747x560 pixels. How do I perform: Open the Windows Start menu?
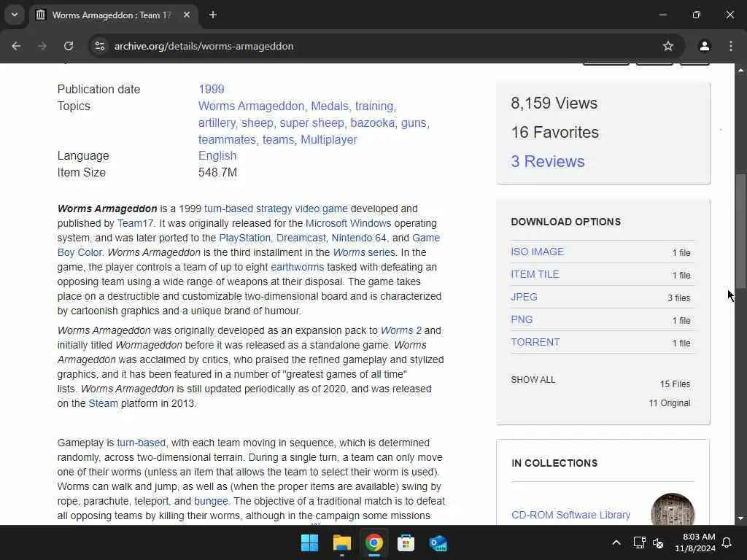point(309,542)
